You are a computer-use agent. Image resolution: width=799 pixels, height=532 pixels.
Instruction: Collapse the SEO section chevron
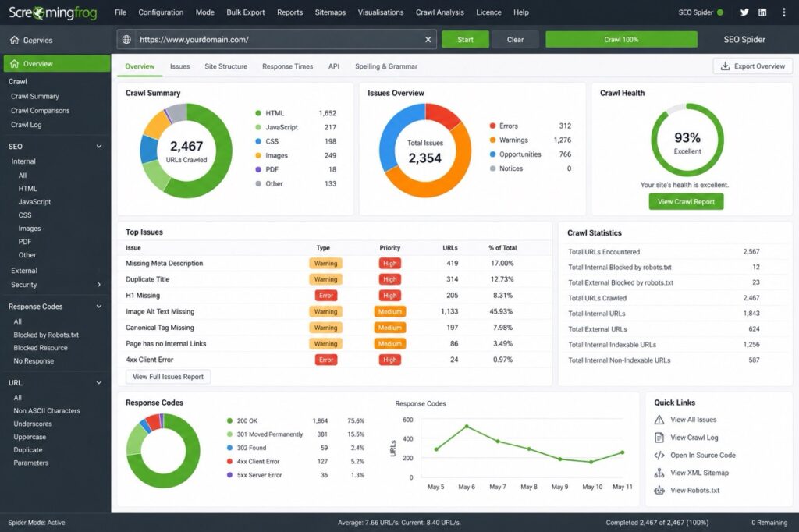99,146
